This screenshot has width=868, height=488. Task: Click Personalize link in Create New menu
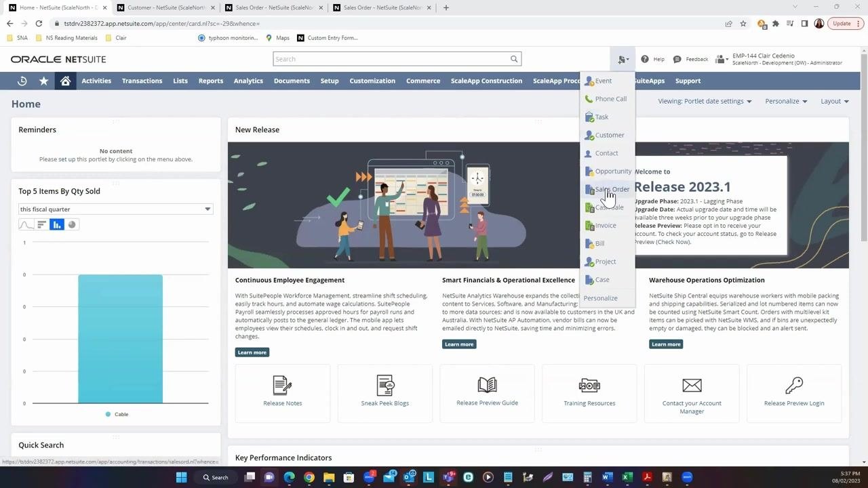pos(600,298)
